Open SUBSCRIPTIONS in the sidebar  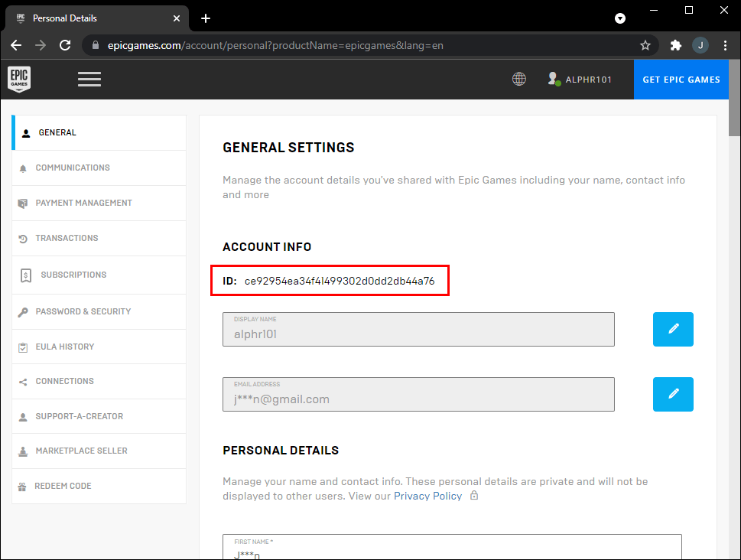click(99, 275)
